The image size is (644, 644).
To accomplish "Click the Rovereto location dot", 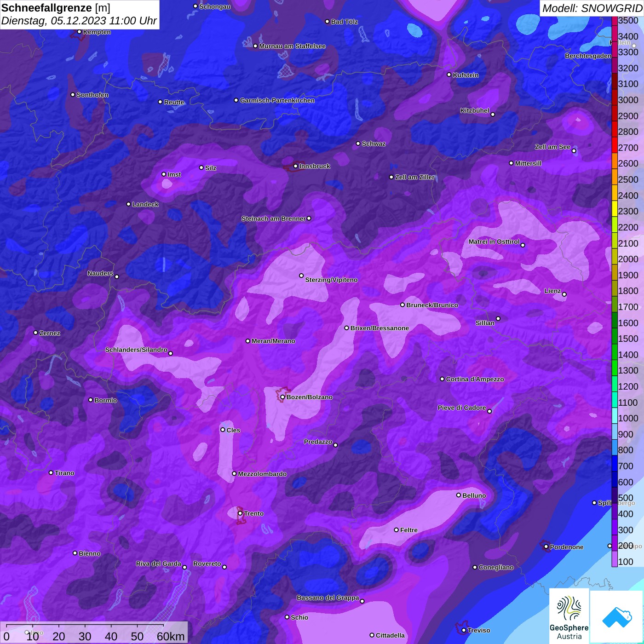I will coord(224,567).
